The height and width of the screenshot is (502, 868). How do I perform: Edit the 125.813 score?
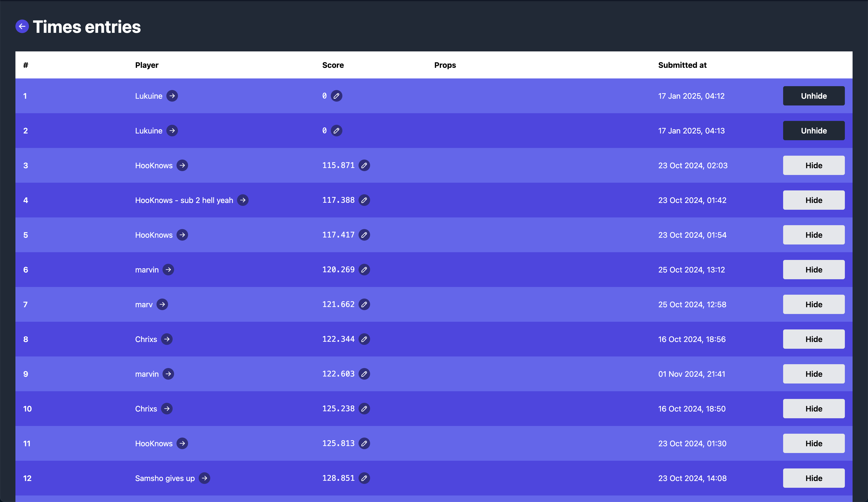point(364,443)
